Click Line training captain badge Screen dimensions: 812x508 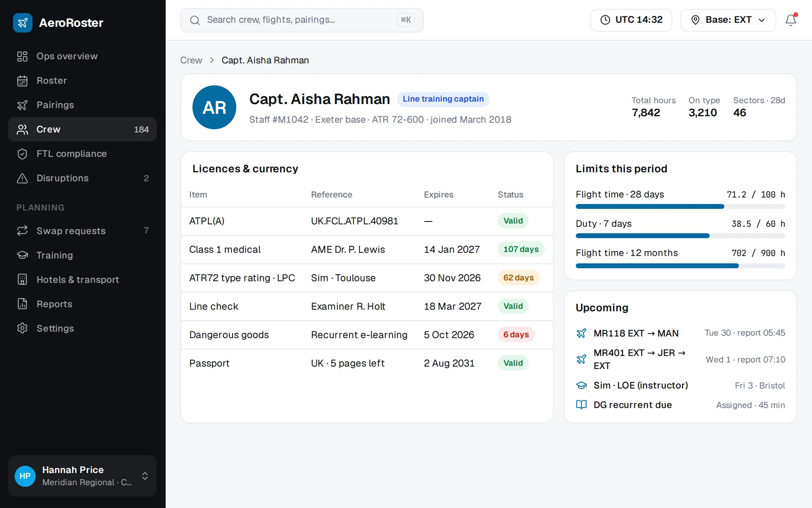pyautogui.click(x=443, y=99)
